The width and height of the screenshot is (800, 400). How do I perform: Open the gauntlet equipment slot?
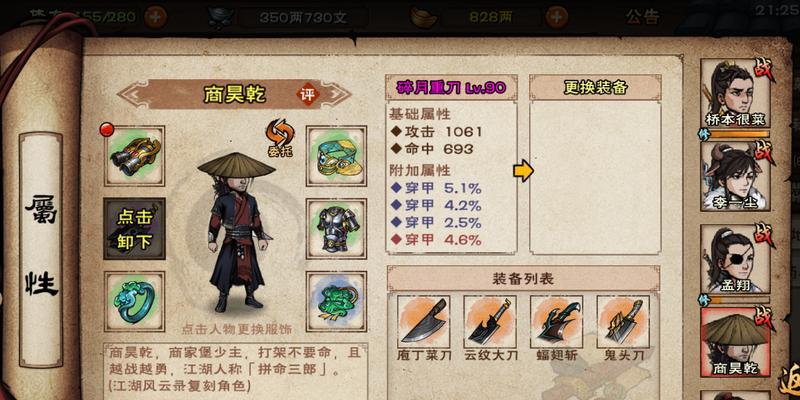pos(135,156)
